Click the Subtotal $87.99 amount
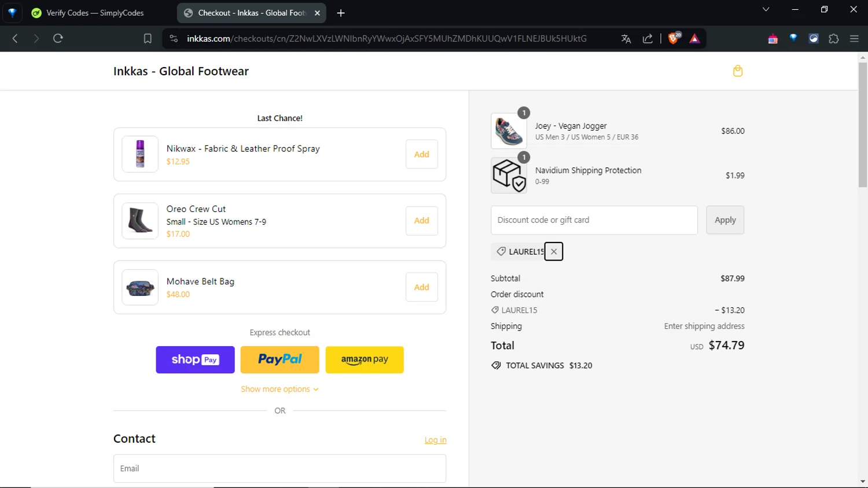 pos(732,278)
